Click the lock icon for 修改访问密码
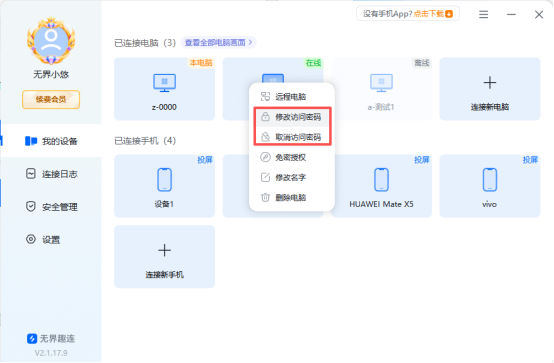Viewport: 554px width, 363px height. (x=265, y=117)
